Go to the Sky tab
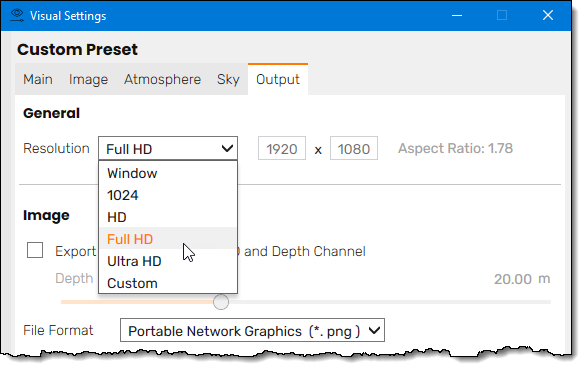Screen dimensions: 584x369 pyautogui.click(x=228, y=79)
